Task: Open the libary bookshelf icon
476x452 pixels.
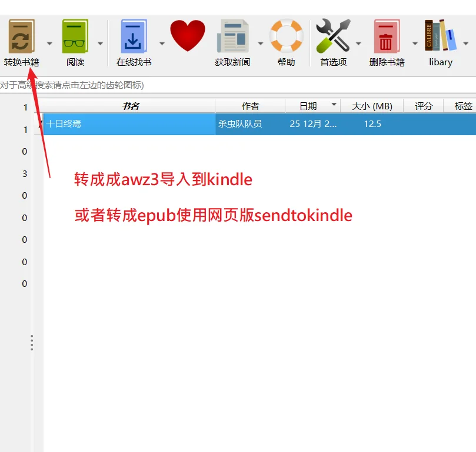Action: (441, 35)
